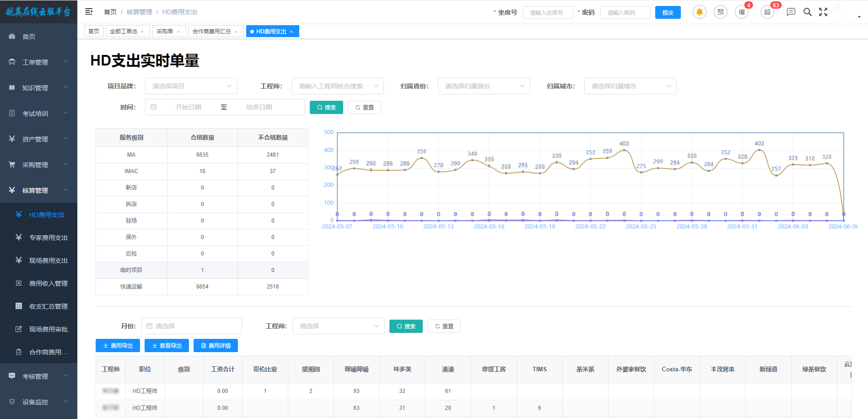
Task: Open 专家费用支出 in the sidebar
Action: [48, 238]
